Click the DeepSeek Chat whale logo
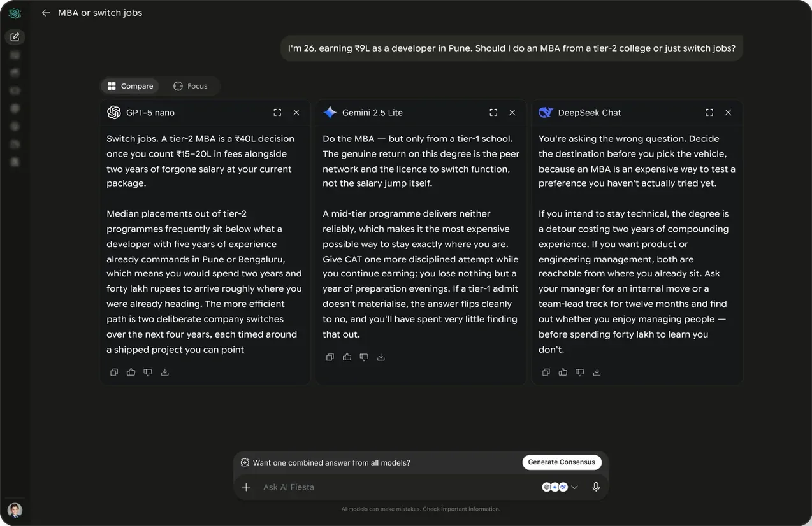Screen dimensions: 812x526 click(x=546, y=112)
